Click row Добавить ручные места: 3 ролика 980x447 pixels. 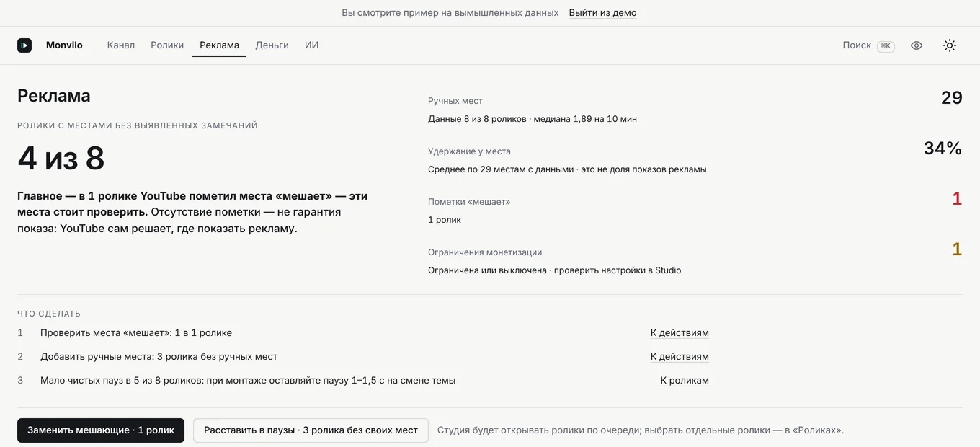tap(363, 357)
